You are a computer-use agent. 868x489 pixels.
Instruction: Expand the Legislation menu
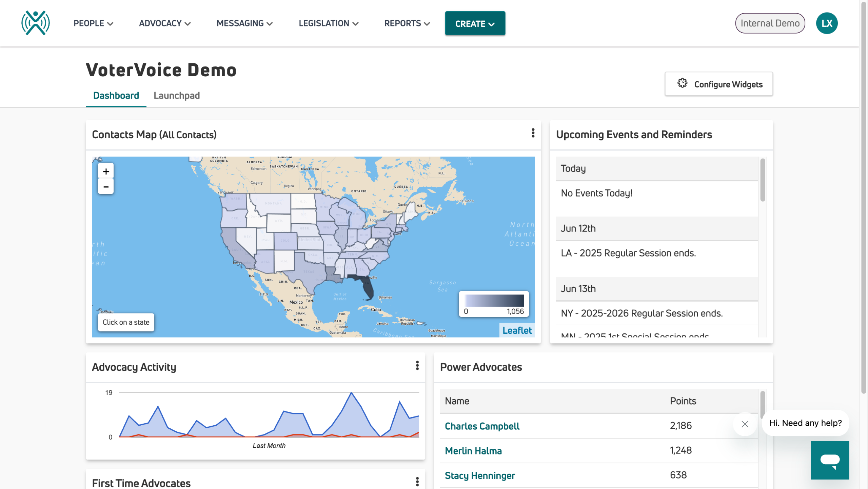[x=328, y=23]
